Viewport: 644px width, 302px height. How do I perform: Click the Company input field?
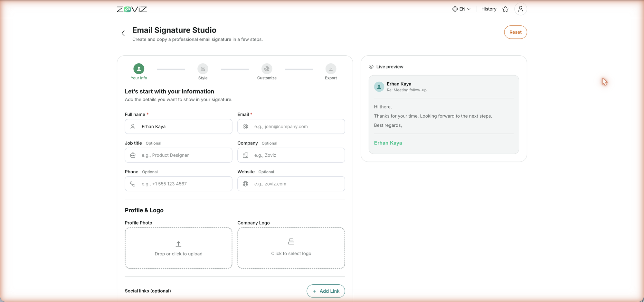[x=291, y=155]
